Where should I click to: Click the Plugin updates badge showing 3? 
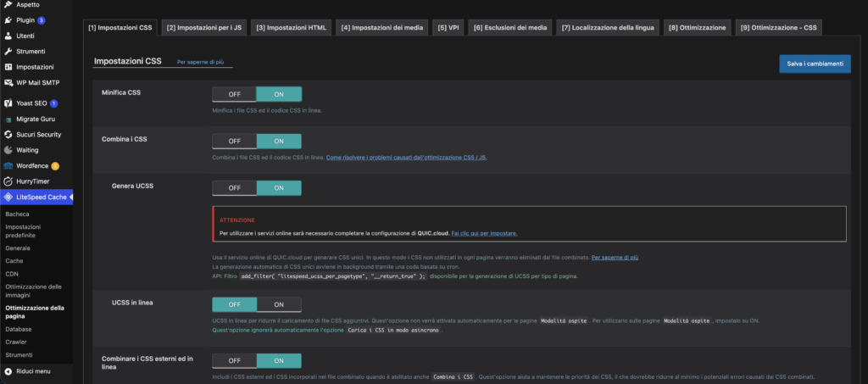pyautogui.click(x=42, y=20)
